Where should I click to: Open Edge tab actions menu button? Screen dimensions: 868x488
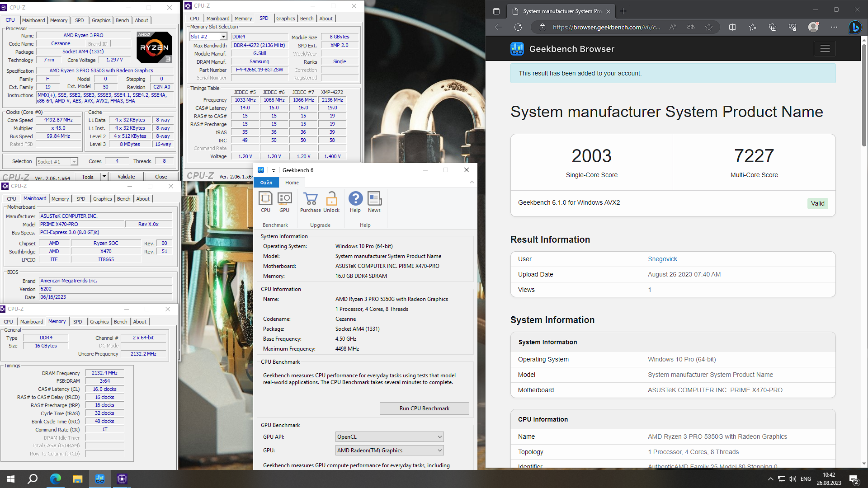496,11
